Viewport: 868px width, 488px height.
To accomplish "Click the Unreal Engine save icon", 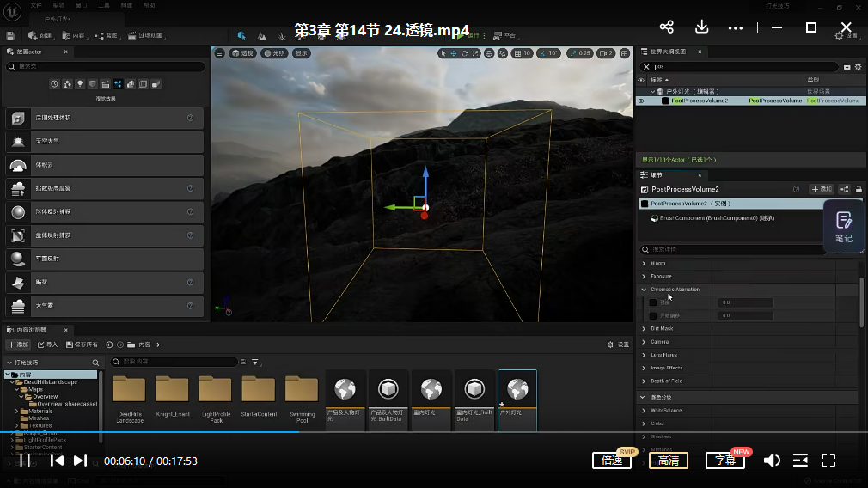I will point(10,35).
